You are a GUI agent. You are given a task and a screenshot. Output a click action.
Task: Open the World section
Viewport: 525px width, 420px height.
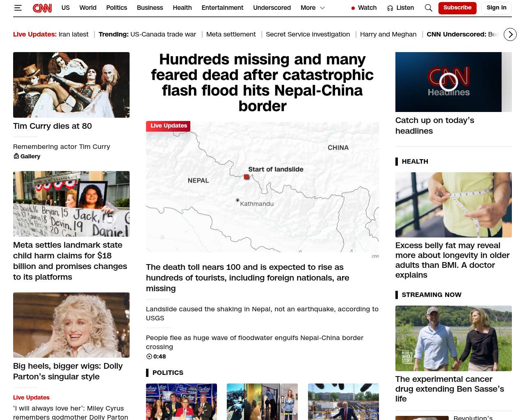click(88, 8)
